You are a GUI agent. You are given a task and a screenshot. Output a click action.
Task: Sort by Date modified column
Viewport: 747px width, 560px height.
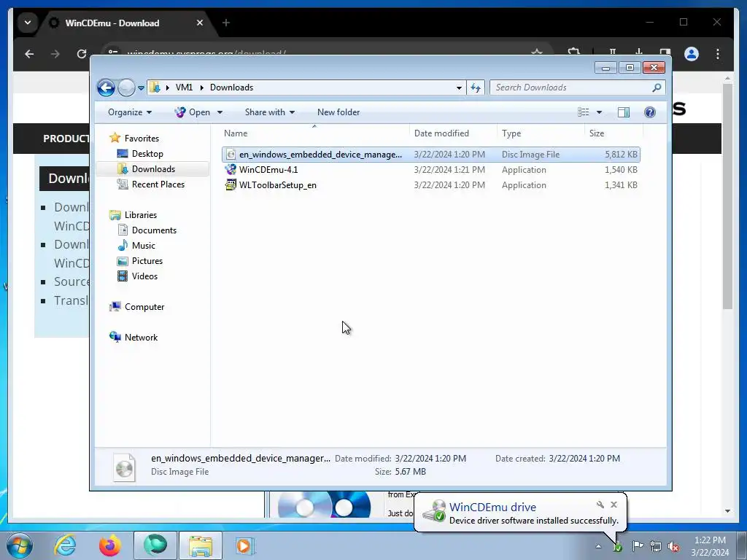(452, 133)
